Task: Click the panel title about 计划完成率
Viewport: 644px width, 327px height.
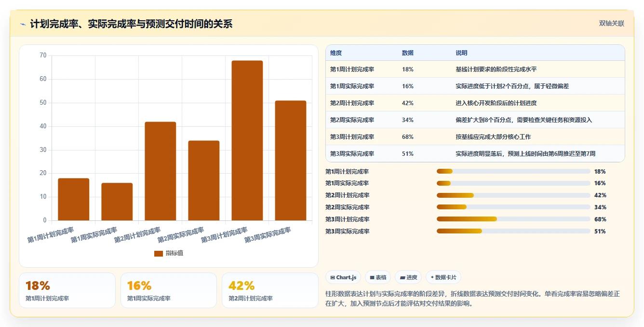Action: 131,24
